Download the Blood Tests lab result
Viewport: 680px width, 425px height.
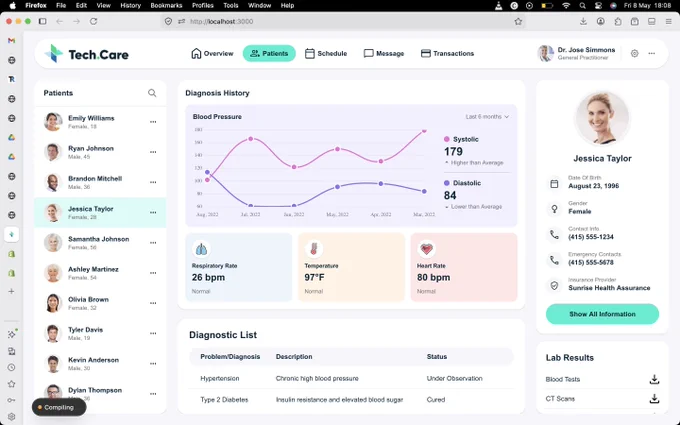[x=654, y=379]
